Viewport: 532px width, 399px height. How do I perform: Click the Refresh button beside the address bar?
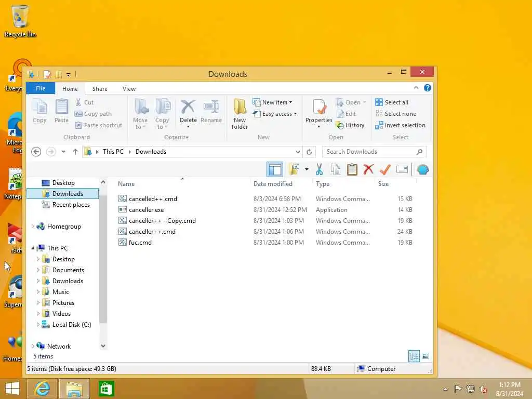309,152
